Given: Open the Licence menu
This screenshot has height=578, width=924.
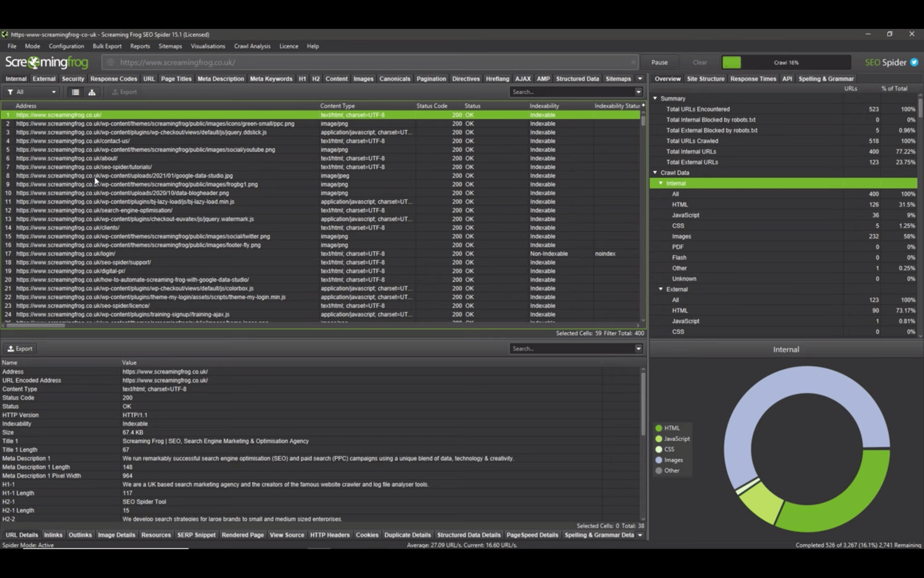Looking at the screenshot, I should click(289, 46).
